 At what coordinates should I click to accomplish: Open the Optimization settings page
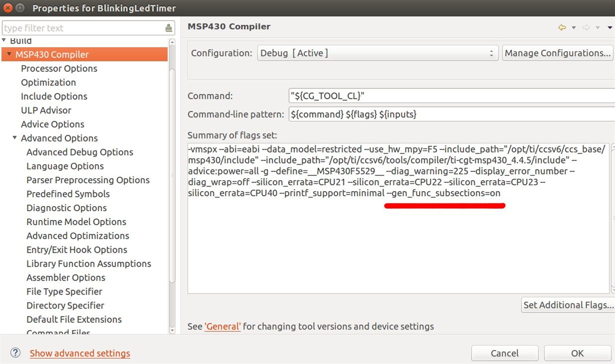[x=48, y=82]
